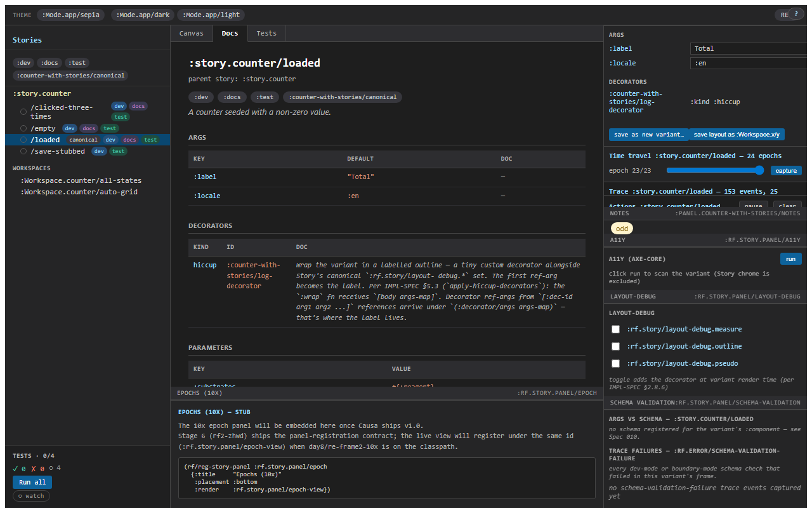Collapse the NOTES panel header
This screenshot has height=508, width=812.
pyautogui.click(x=705, y=213)
